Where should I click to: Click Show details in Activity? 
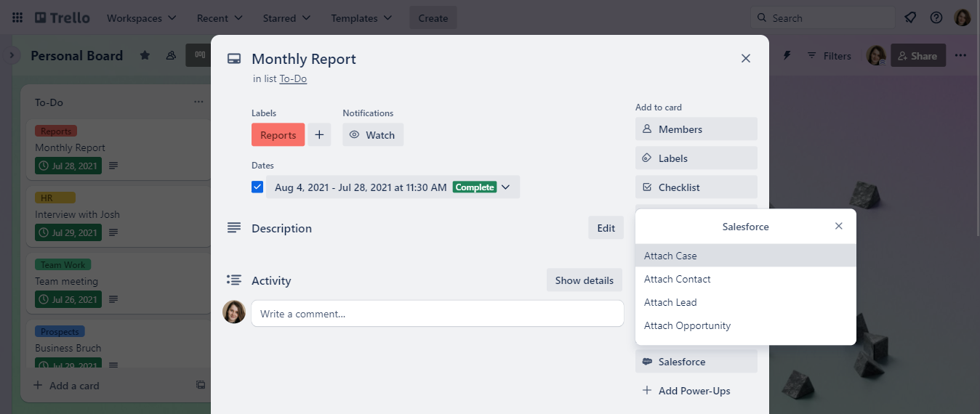[x=584, y=280]
